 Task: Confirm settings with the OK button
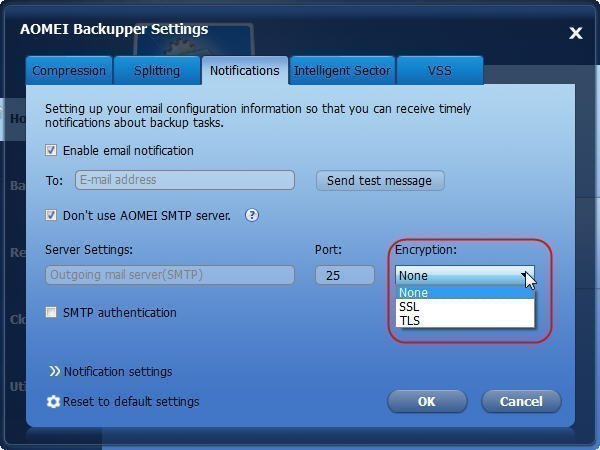point(427,401)
